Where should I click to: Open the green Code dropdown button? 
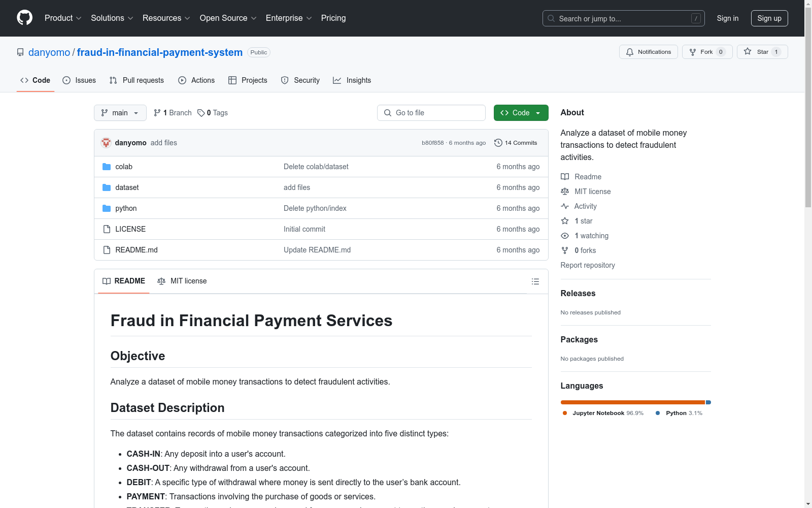(x=521, y=113)
